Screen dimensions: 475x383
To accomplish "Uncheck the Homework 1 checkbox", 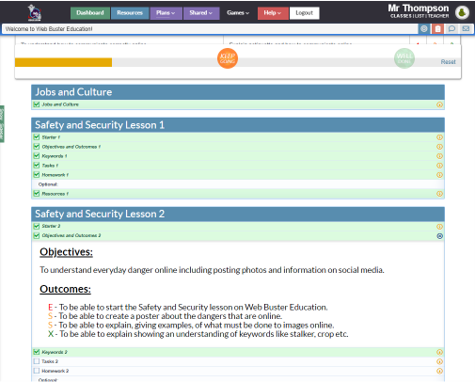I will (x=37, y=174).
